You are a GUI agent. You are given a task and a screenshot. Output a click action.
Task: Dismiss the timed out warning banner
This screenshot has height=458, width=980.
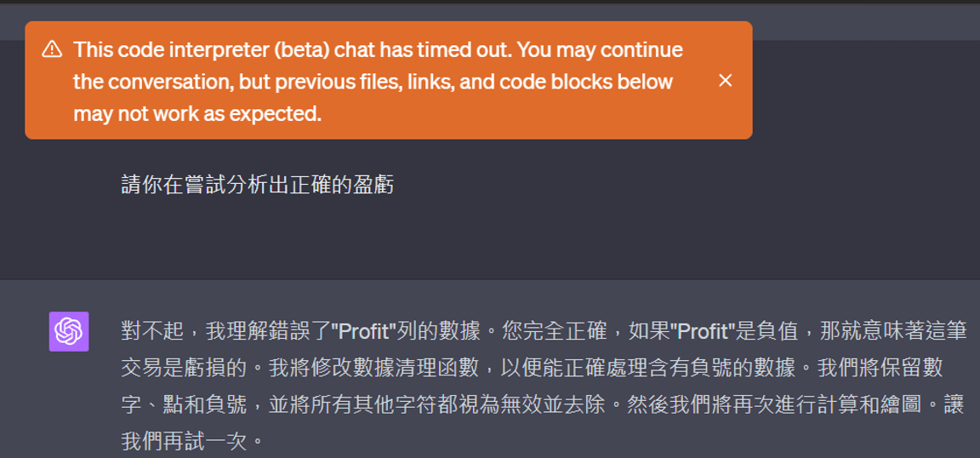click(x=725, y=80)
